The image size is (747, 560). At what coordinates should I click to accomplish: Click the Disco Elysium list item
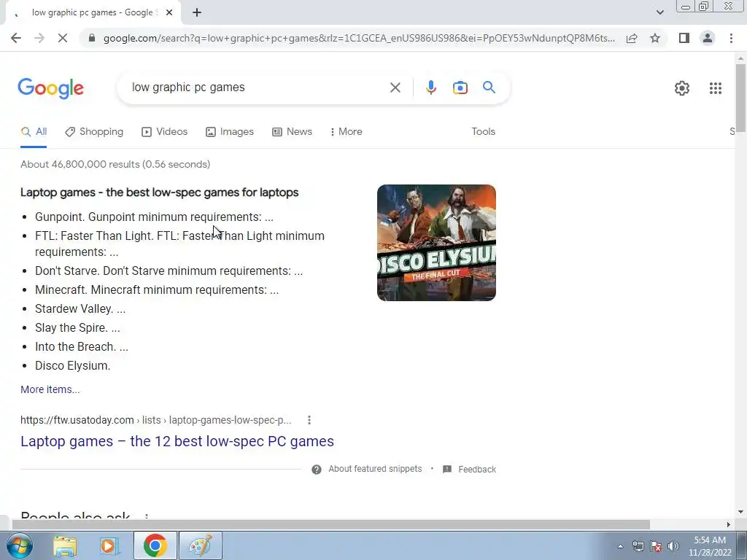72,366
